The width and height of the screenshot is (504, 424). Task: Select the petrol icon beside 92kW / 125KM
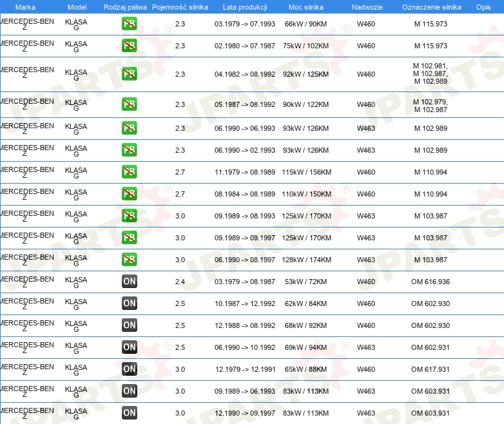(129, 74)
